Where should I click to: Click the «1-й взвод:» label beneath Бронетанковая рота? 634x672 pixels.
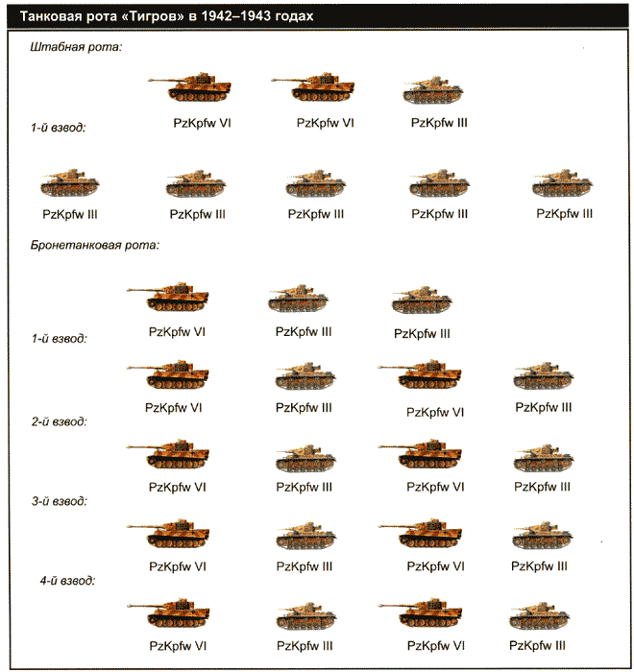(x=59, y=338)
